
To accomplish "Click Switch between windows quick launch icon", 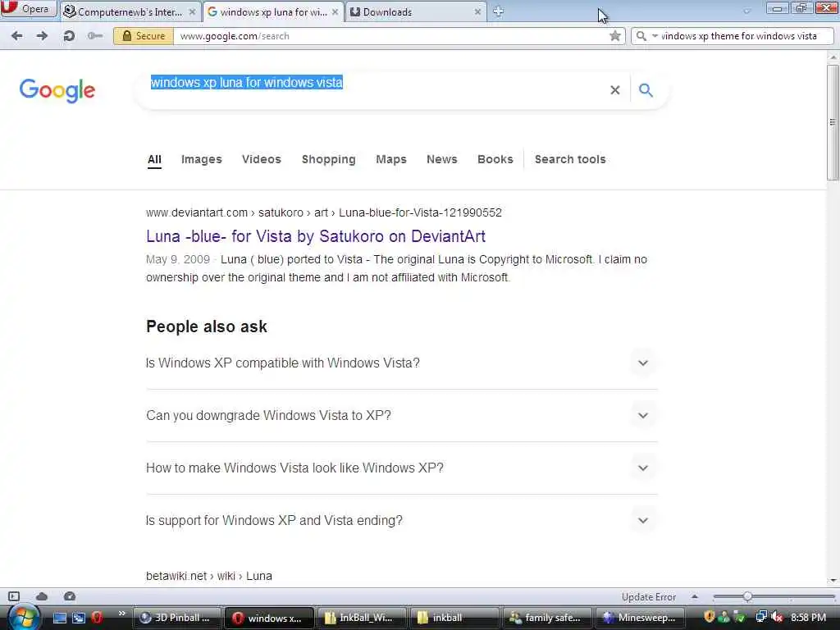I will pyautogui.click(x=79, y=618).
